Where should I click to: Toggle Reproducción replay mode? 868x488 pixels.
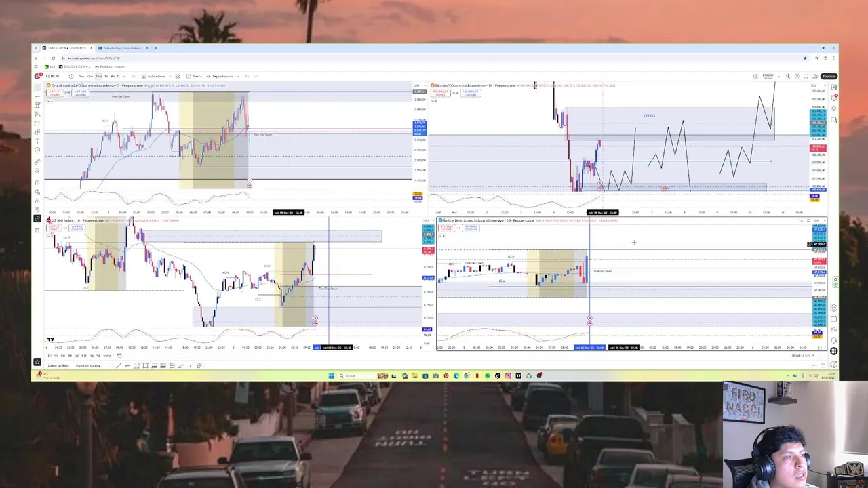pyautogui.click(x=220, y=76)
